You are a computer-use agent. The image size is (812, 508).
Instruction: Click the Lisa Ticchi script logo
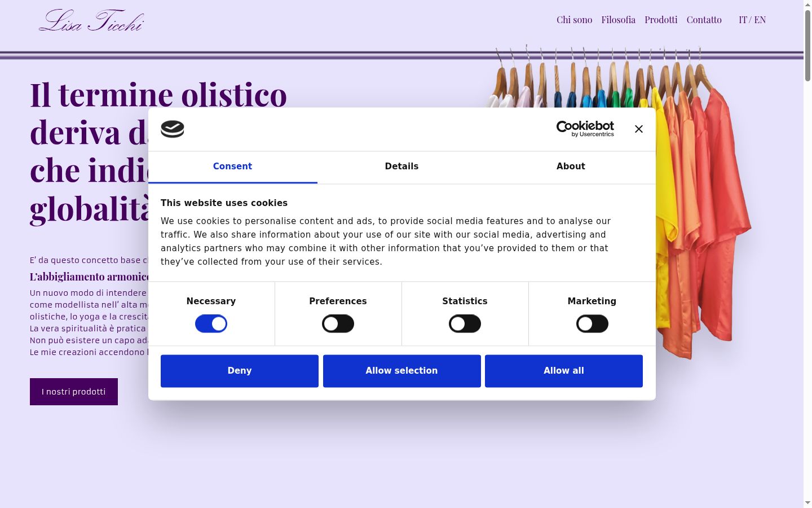[x=91, y=21]
